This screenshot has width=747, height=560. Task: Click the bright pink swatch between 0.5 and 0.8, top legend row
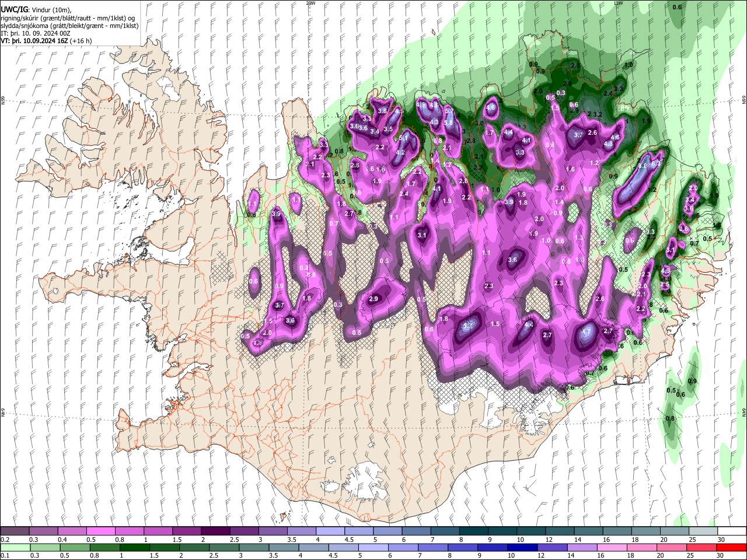(100, 531)
